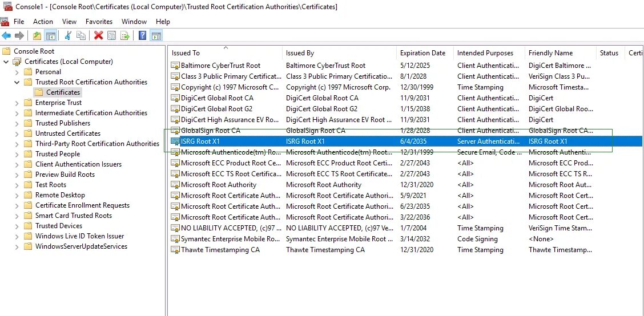Image resolution: width=644 pixels, height=316 pixels.
Task: Open Properties via toolbar icon
Action: (111, 36)
